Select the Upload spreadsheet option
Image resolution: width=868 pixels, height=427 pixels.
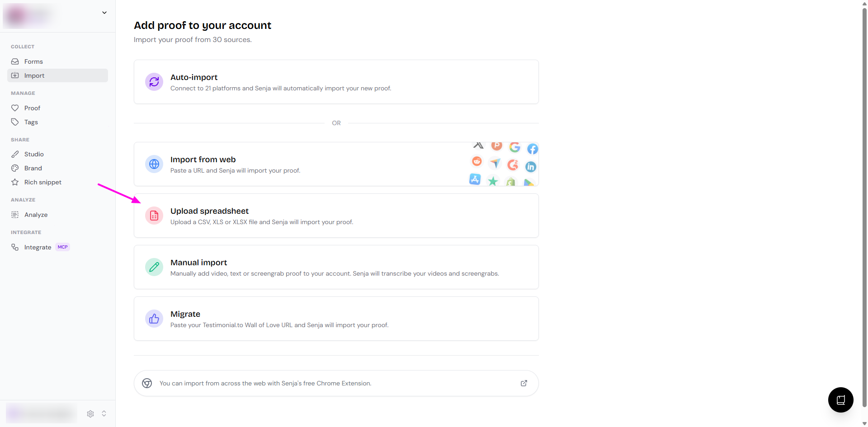coord(336,216)
